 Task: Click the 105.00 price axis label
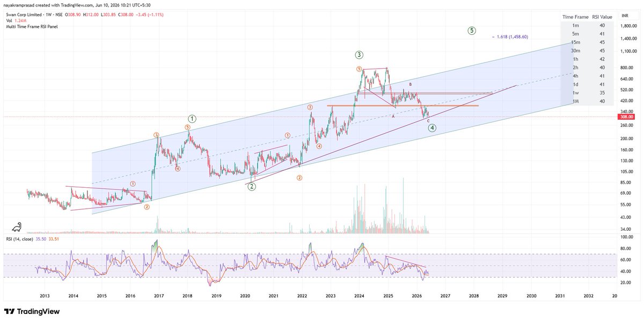tap(626, 172)
